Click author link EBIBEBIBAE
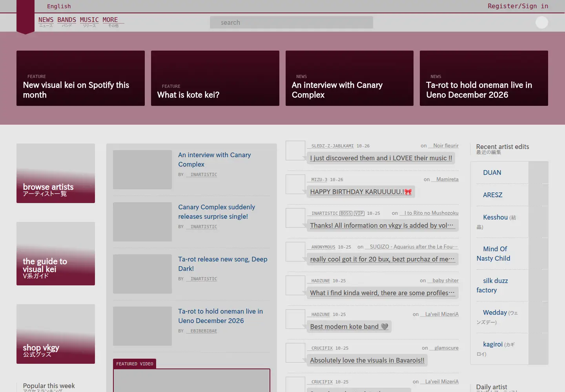This screenshot has width=565, height=392. 202,331
